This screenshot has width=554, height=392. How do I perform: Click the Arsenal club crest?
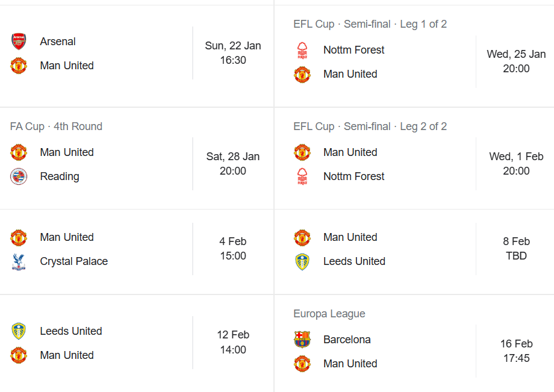[19, 42]
